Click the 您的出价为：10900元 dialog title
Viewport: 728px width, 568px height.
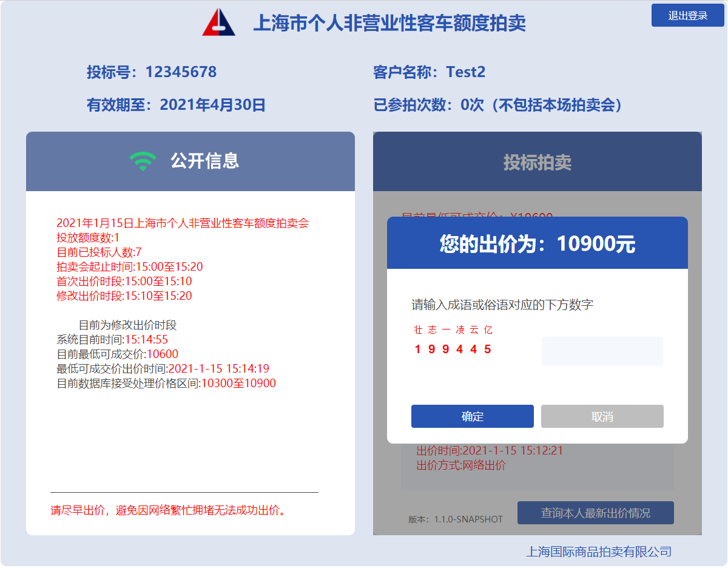point(538,244)
